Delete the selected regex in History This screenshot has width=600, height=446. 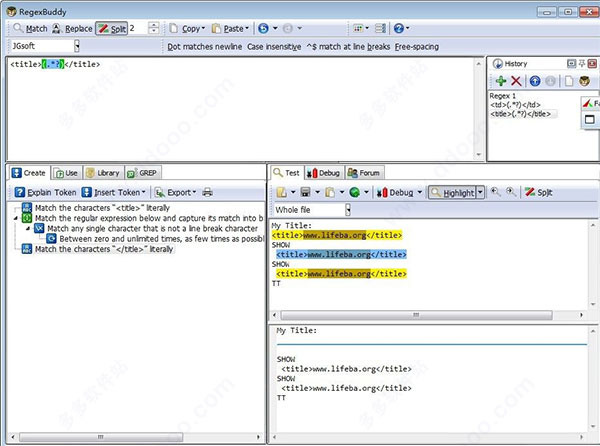click(516, 81)
